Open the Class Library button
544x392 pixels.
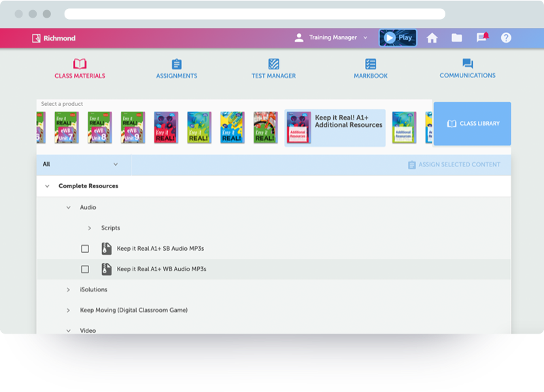click(472, 124)
